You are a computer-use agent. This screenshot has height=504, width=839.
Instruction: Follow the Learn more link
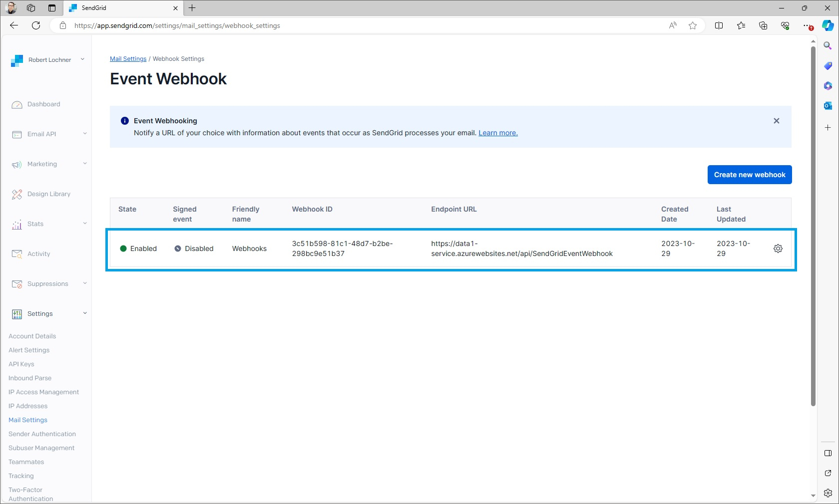[x=498, y=133]
